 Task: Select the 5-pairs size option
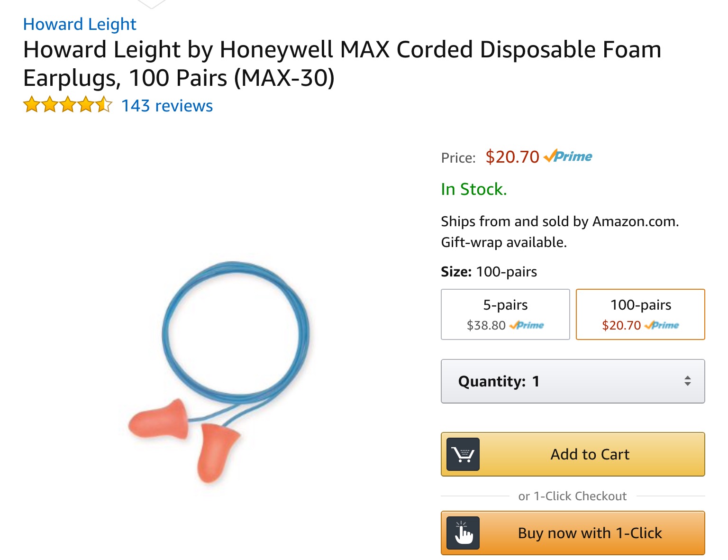(x=505, y=314)
